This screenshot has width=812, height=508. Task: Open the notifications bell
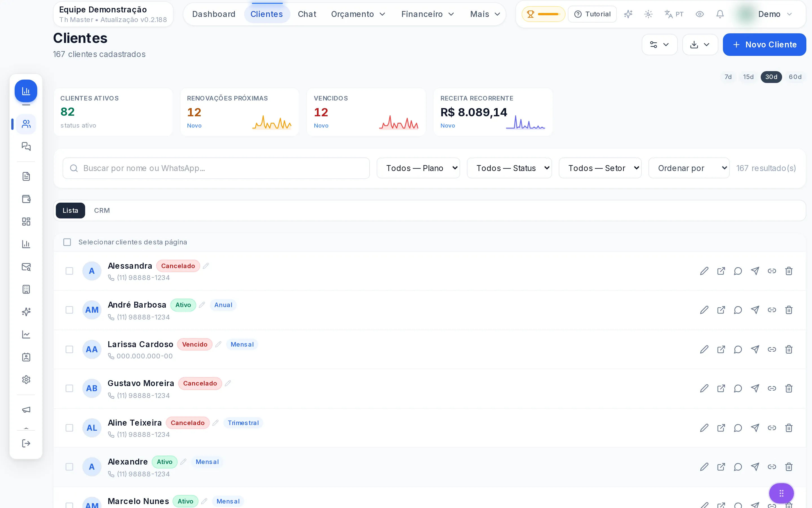click(720, 14)
